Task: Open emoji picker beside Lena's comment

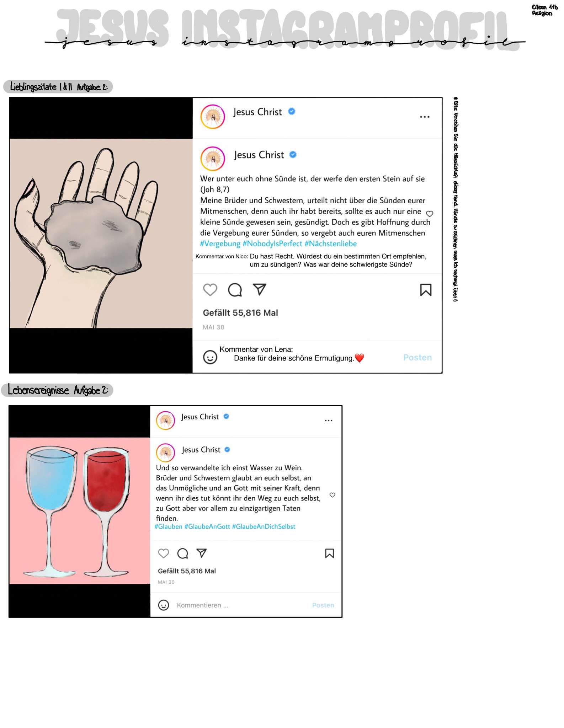Action: pos(210,357)
